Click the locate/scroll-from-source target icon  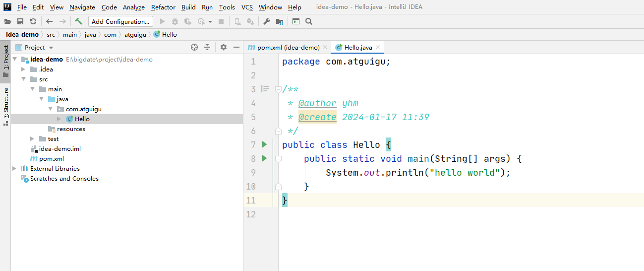(x=194, y=47)
